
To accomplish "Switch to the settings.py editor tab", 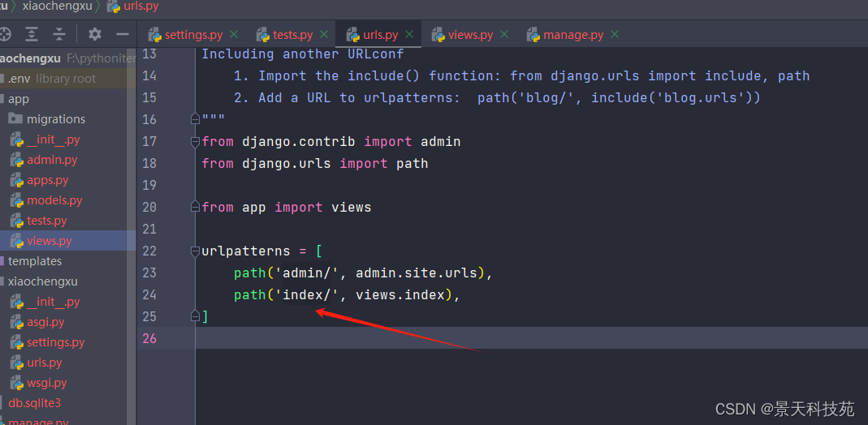I will 193,35.
